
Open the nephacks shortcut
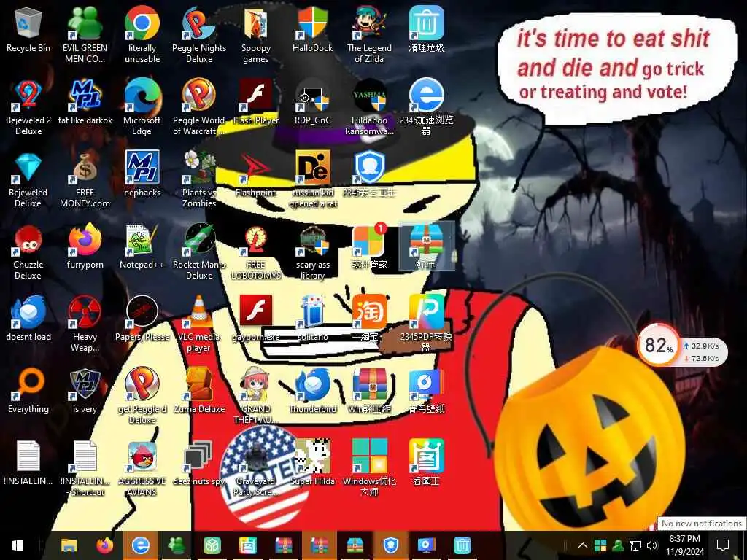tap(142, 174)
